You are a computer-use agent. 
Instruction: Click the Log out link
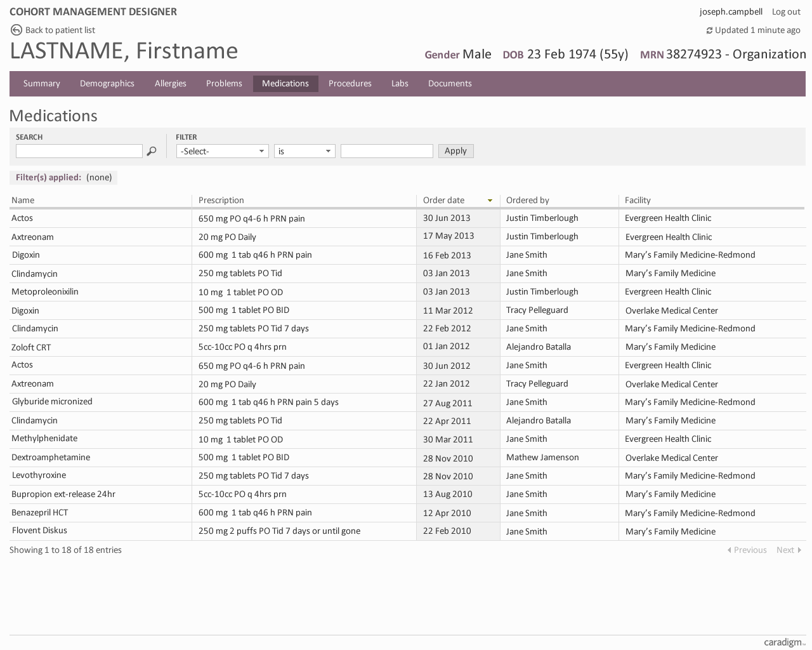click(786, 11)
